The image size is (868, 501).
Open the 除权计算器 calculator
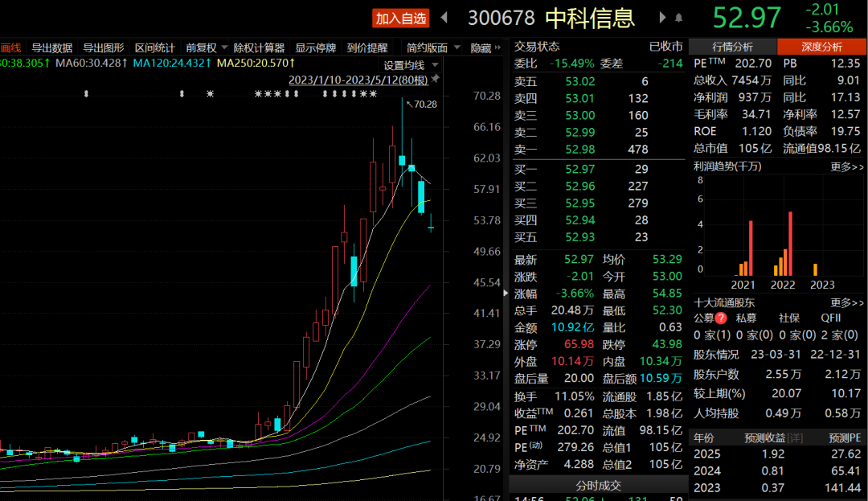click(x=259, y=48)
